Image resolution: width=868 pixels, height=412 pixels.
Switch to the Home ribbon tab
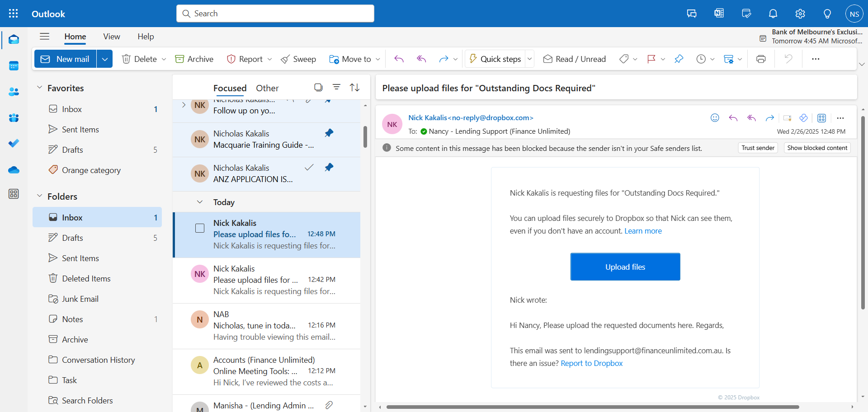click(x=75, y=37)
